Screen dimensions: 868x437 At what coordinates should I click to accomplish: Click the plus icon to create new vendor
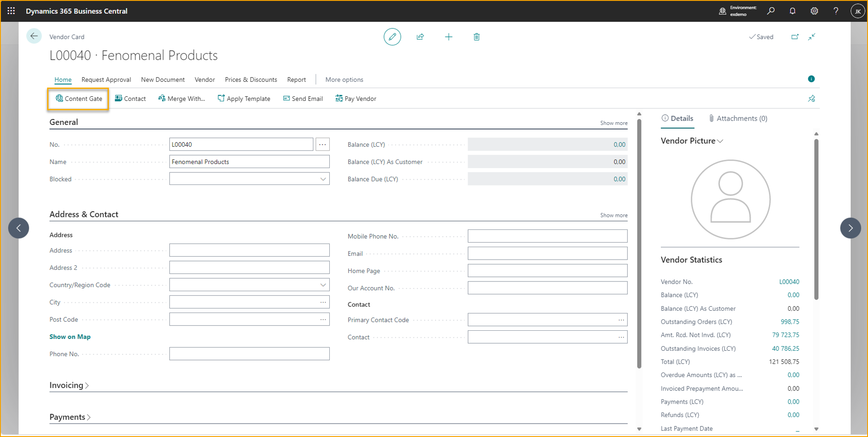click(448, 37)
